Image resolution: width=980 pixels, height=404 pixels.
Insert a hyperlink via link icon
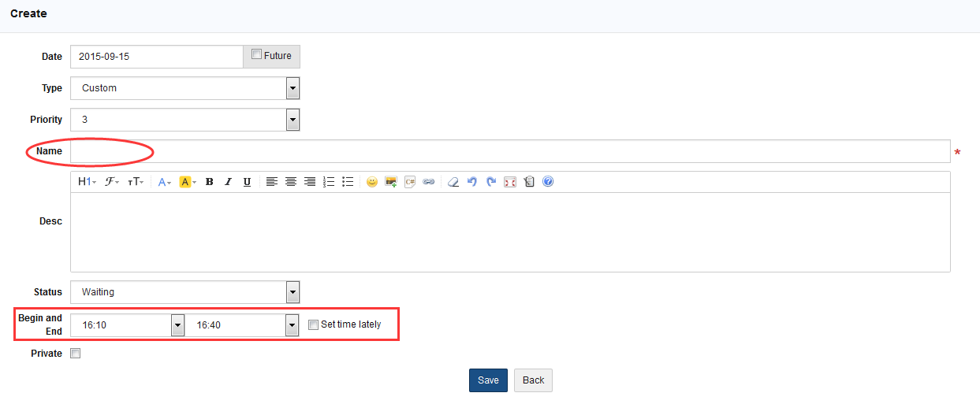coord(428,182)
